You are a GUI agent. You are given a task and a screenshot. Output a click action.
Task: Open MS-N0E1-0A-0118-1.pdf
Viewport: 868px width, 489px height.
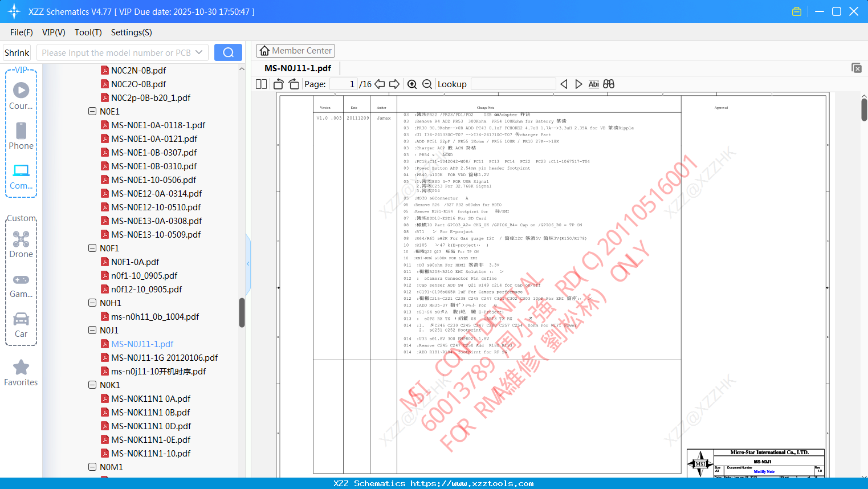(x=158, y=125)
